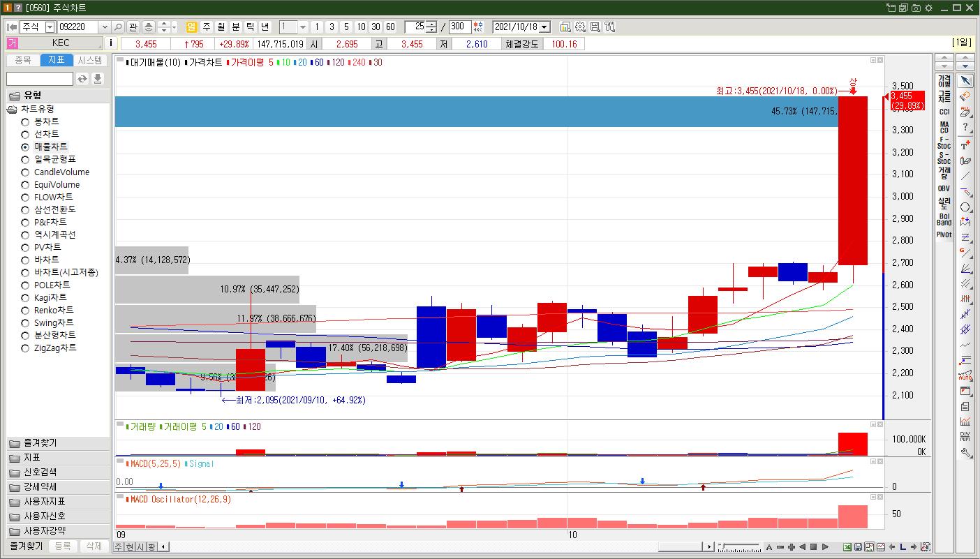Adjust the chart zoom slider at bottom
The height and width of the screenshot is (559, 980).
pos(740,547)
